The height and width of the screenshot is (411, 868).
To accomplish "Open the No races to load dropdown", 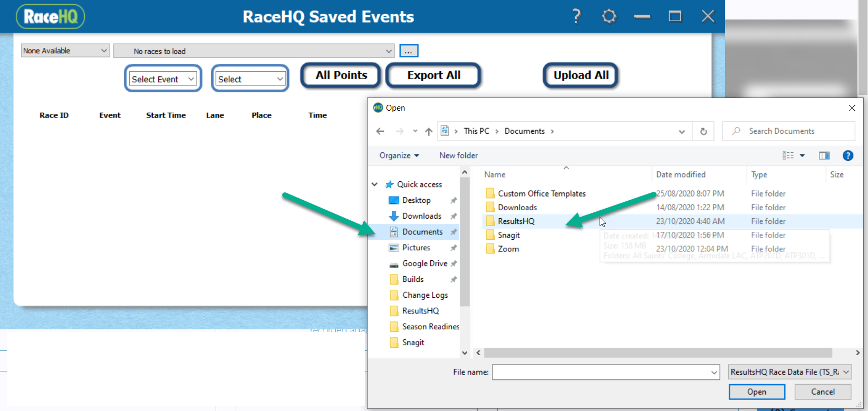I will click(254, 51).
